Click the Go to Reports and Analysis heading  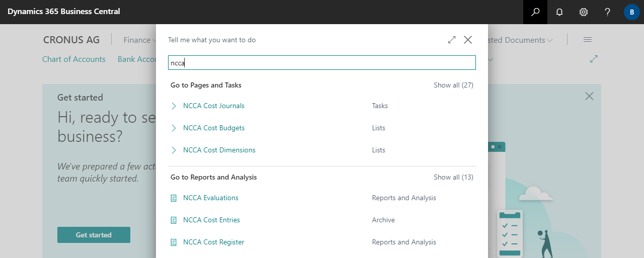(213, 177)
